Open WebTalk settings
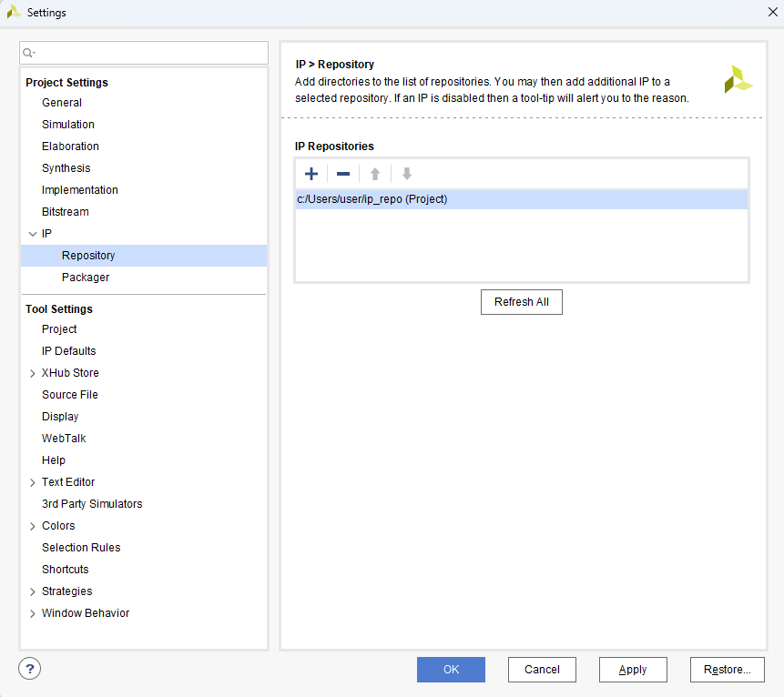 (x=64, y=439)
